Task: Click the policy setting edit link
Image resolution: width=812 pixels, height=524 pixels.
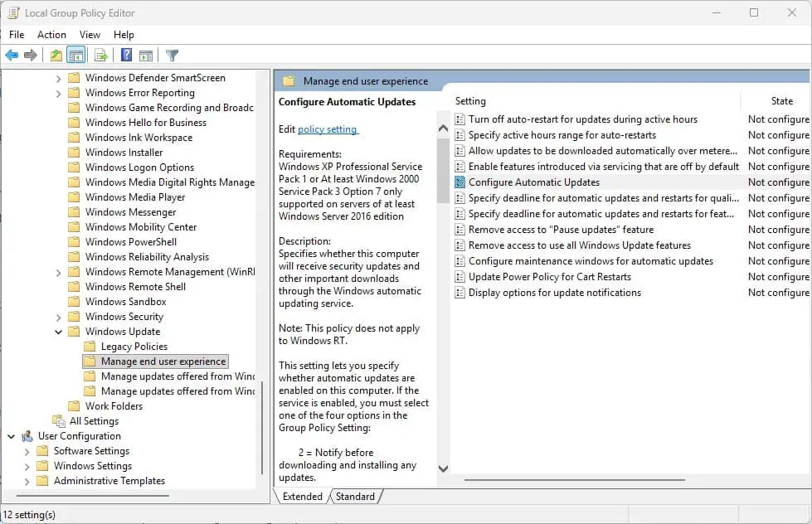Action: pos(328,129)
